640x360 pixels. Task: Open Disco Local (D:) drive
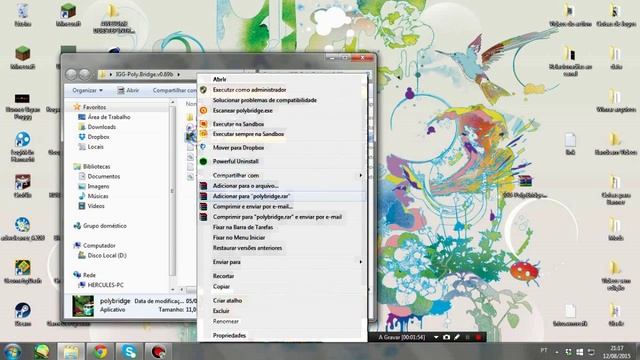click(x=107, y=256)
